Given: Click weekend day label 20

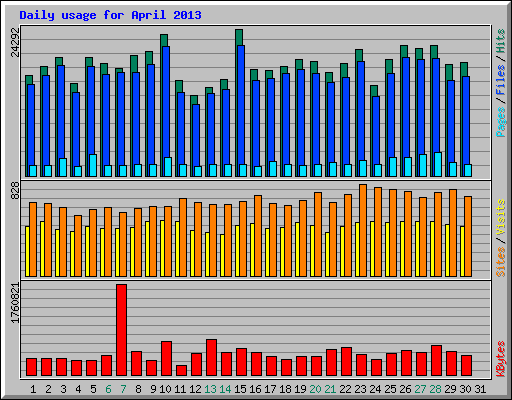Looking at the screenshot, I should tap(315, 389).
